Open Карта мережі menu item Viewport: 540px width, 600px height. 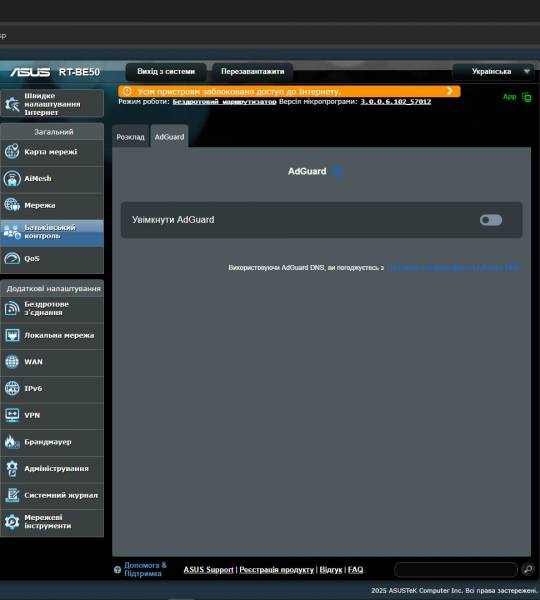[x=52, y=152]
